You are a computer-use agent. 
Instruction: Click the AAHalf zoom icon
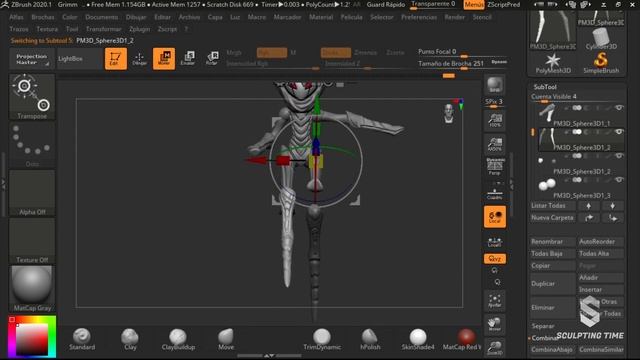495,144
